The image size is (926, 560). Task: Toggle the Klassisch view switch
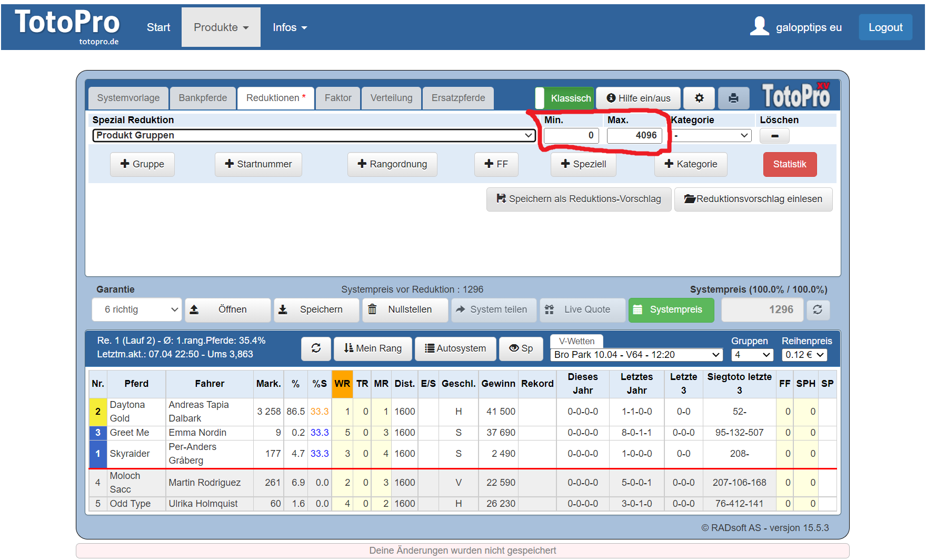tap(564, 98)
